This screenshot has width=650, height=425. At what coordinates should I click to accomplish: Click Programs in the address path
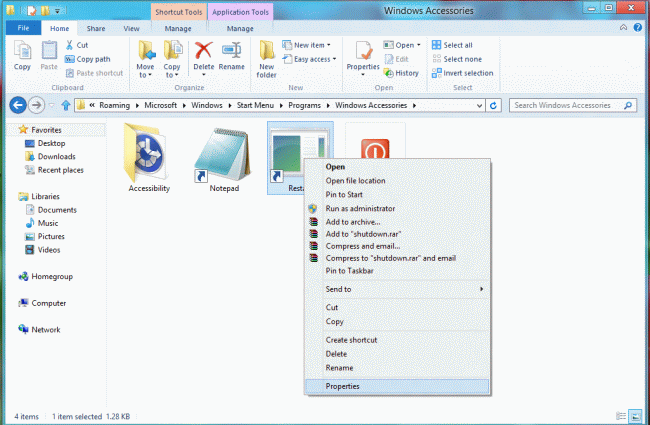pos(304,105)
